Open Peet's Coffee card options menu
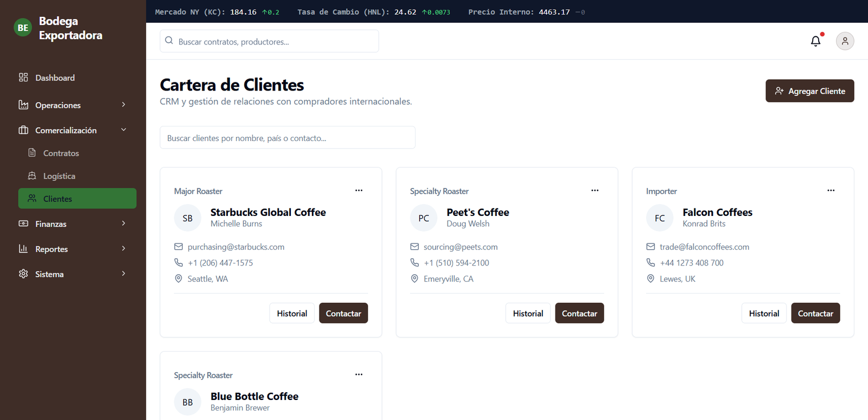 (595, 190)
